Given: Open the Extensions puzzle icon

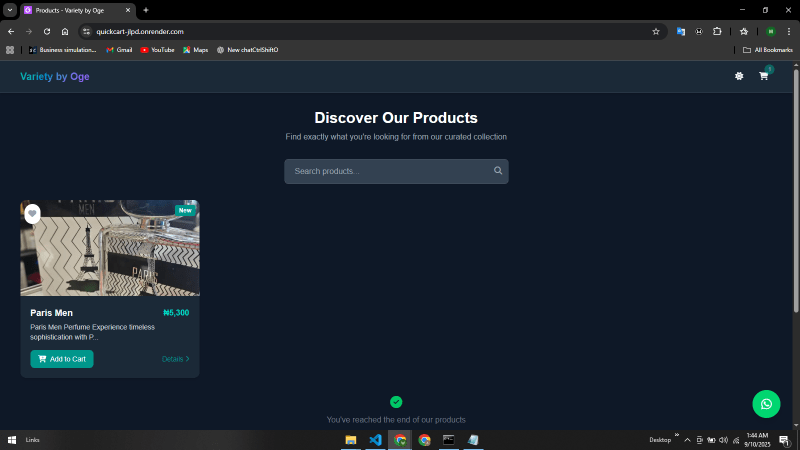Looking at the screenshot, I should (x=717, y=32).
